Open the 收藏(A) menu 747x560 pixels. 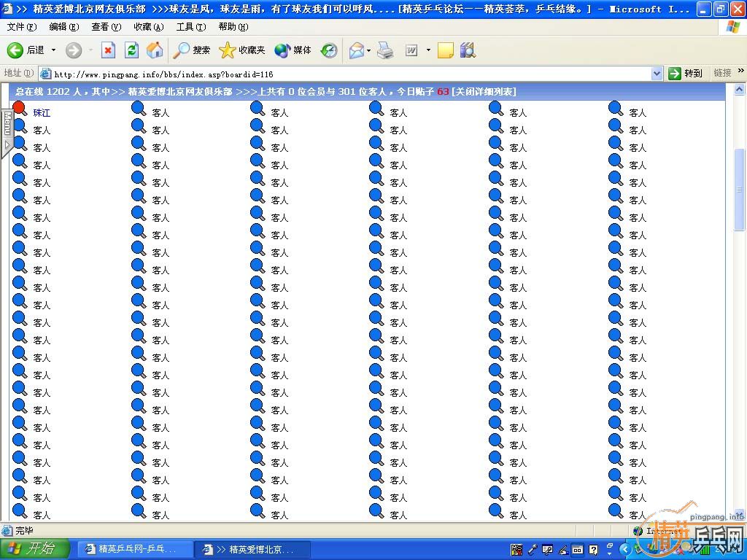click(x=149, y=27)
